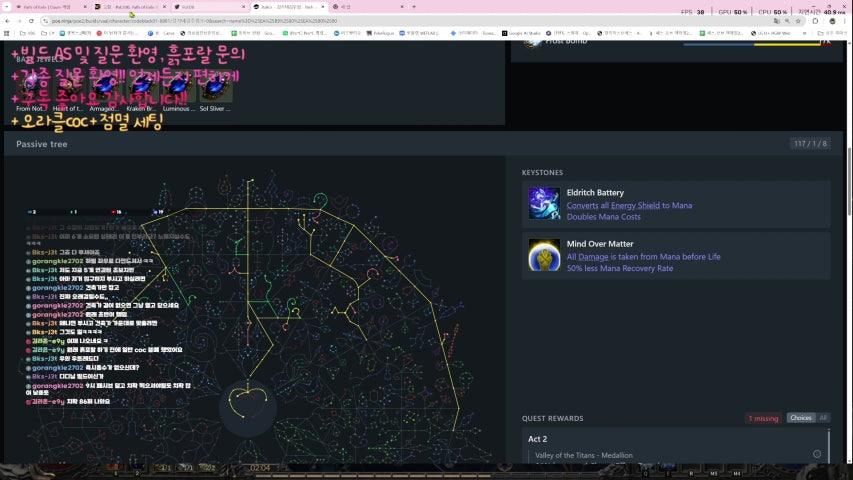853x480 pixels.
Task: Open the Sol Sliver jewel icon
Action: click(216, 91)
